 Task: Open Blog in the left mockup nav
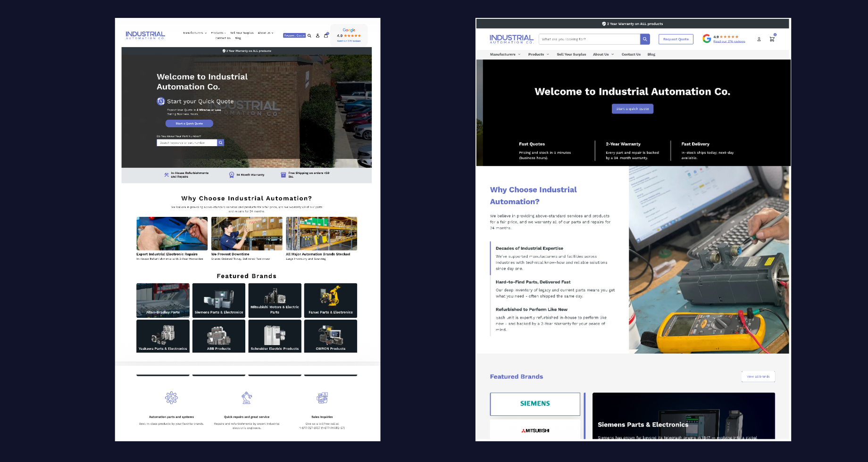pyautogui.click(x=238, y=38)
